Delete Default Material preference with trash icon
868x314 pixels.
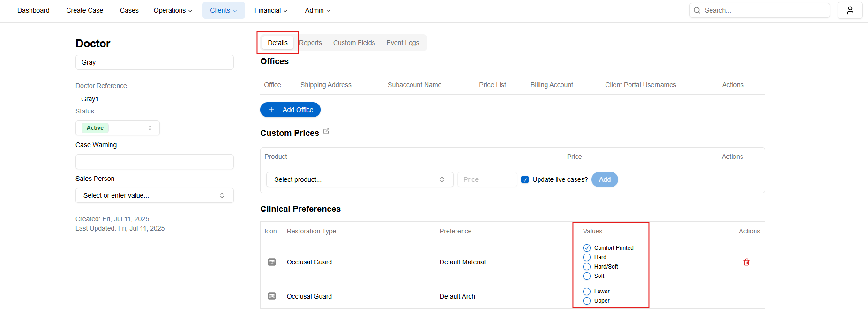(x=746, y=262)
